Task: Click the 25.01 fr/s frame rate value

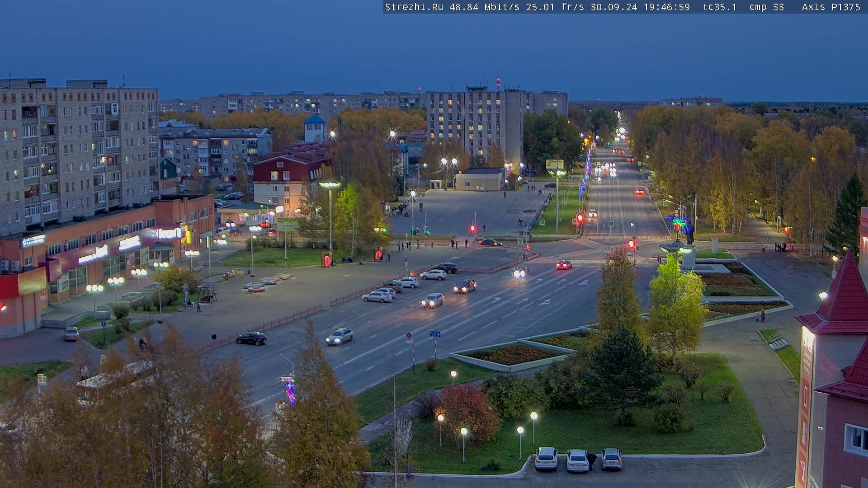Action: 555,7
